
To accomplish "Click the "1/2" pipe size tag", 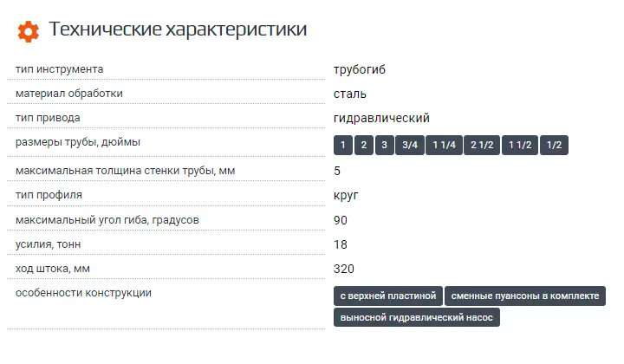I will click(554, 146).
